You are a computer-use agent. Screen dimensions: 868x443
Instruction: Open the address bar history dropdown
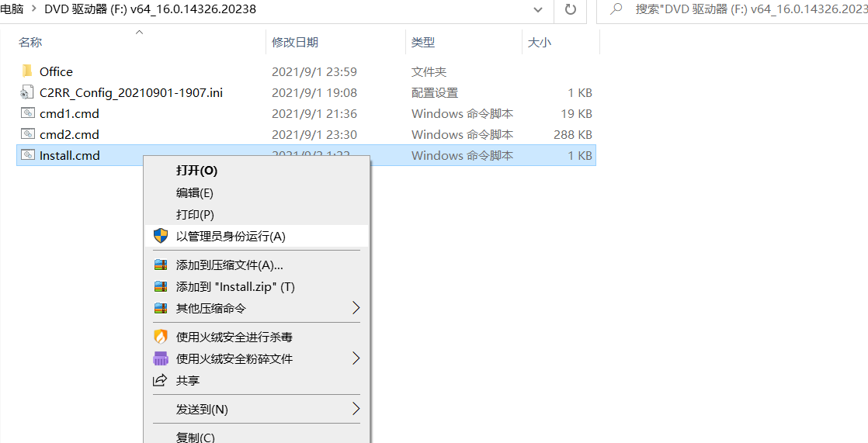[537, 9]
